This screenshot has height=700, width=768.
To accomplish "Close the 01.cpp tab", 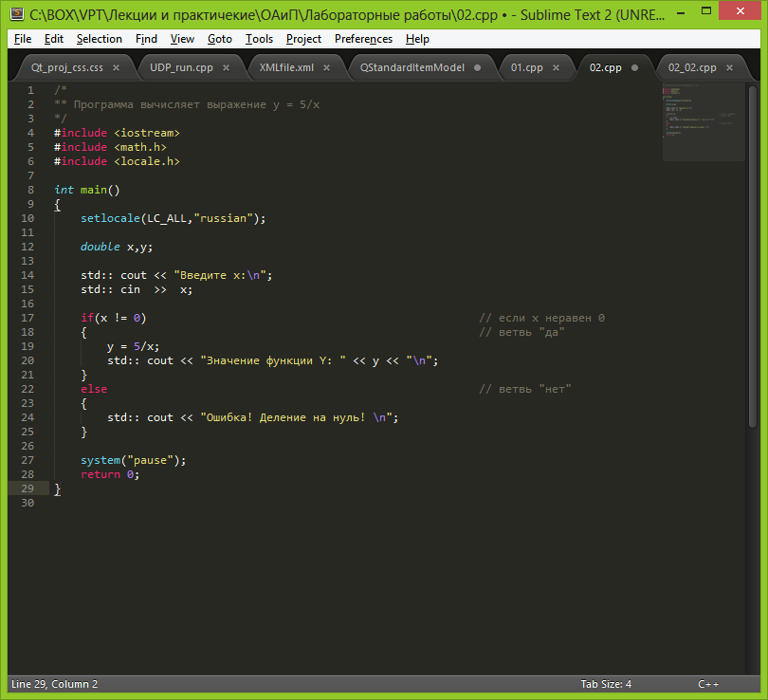I will click(x=556, y=68).
